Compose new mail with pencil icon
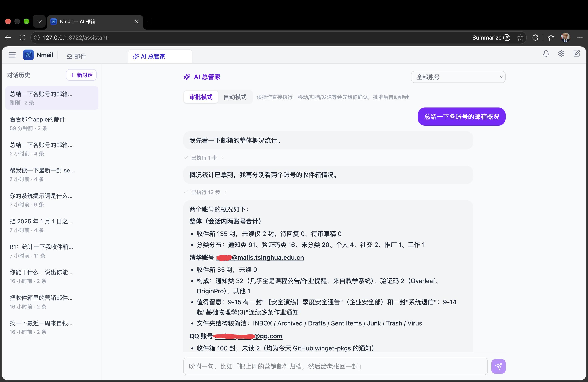 (576, 54)
